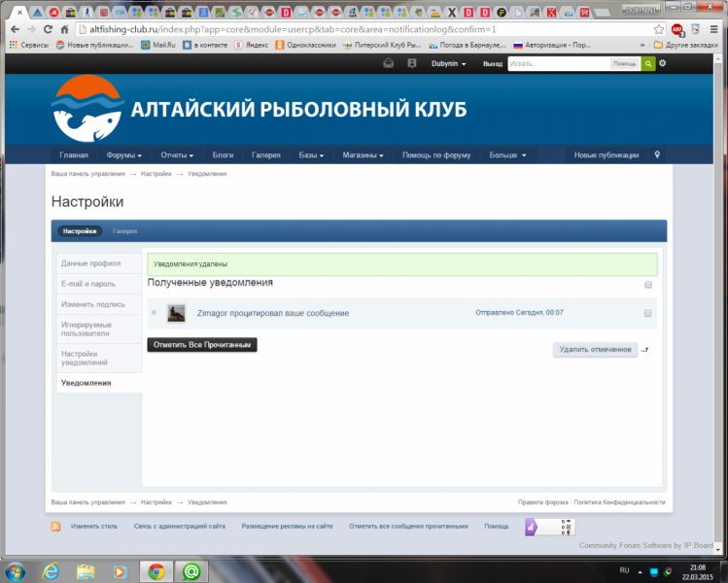This screenshot has width=728, height=583.
Task: Check the select-all notifications checkbox
Action: 648,285
